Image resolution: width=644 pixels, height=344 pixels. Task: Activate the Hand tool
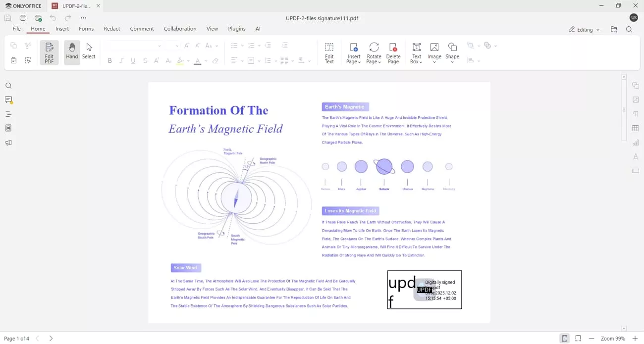pyautogui.click(x=71, y=52)
